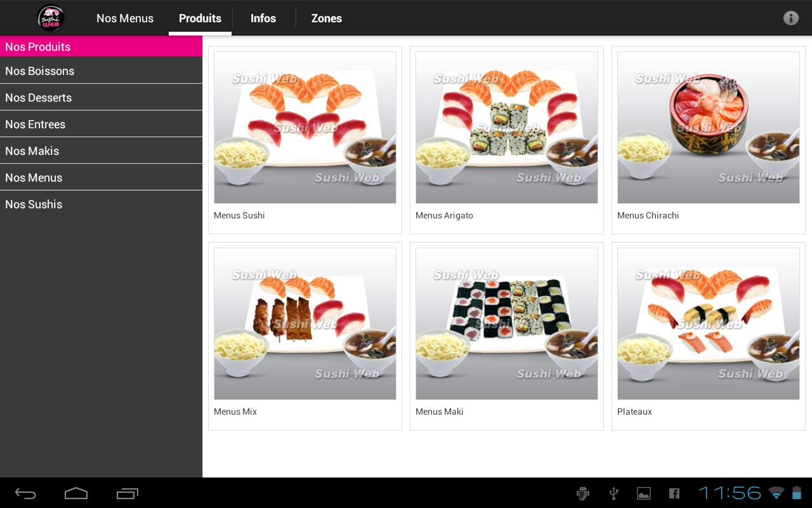Open the Menus Maki product image

[x=507, y=324]
